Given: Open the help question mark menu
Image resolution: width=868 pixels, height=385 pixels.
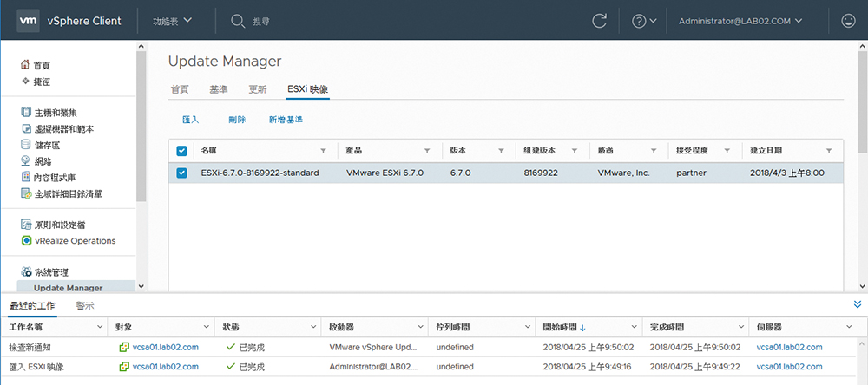Looking at the screenshot, I should 644,21.
